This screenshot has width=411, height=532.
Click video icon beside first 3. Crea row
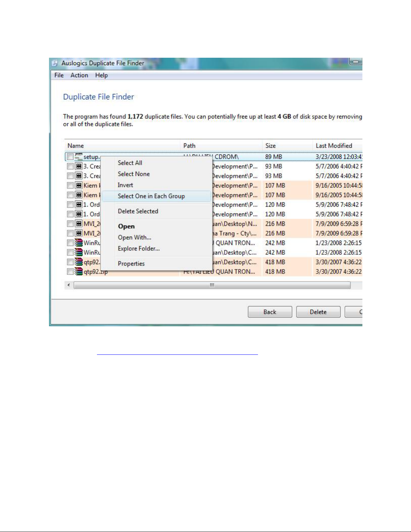pos(79,166)
